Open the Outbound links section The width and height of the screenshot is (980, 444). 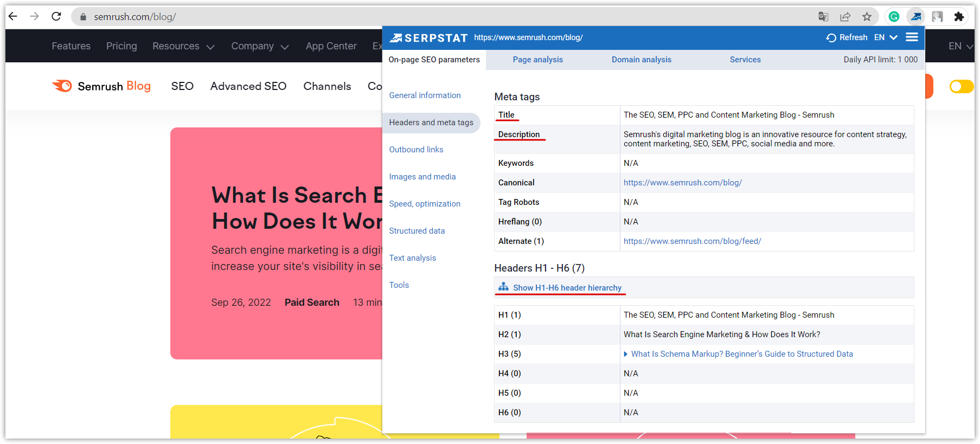[x=416, y=150]
